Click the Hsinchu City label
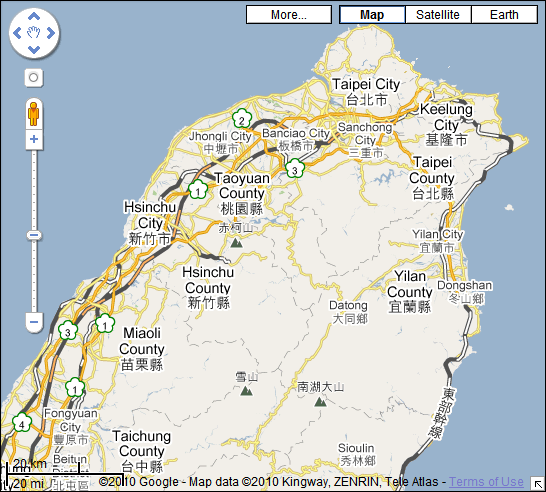Viewport: 546px width, 492px height. coord(150,223)
